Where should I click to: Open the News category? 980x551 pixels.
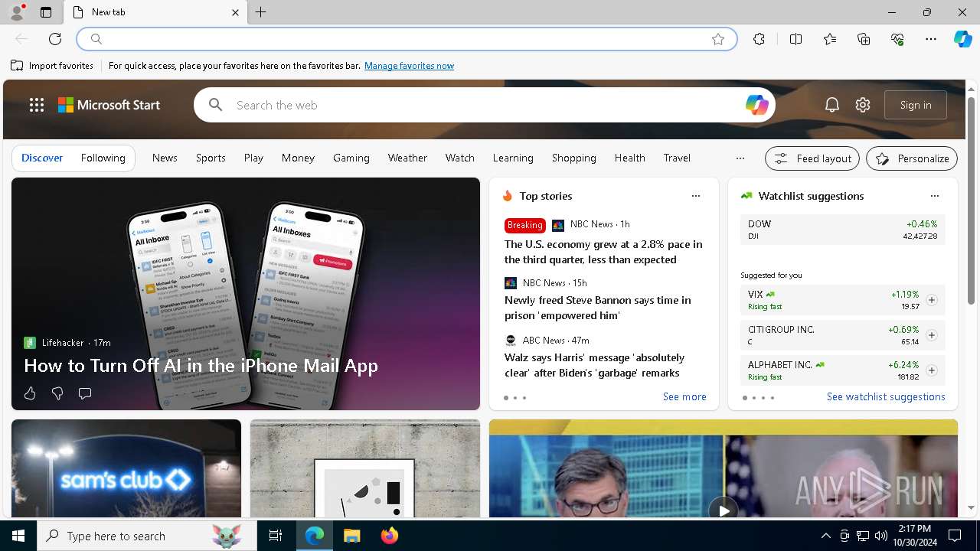(165, 158)
